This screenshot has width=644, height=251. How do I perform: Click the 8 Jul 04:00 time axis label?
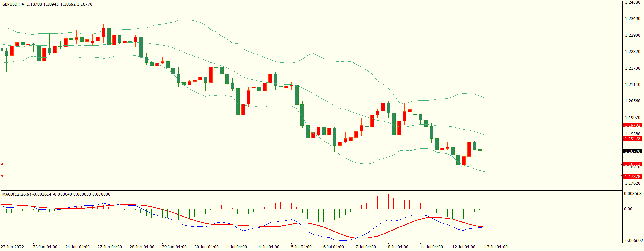398,247
